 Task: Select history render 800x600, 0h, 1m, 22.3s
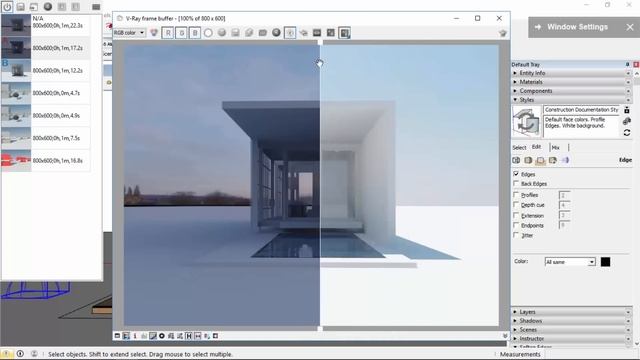pos(46,25)
